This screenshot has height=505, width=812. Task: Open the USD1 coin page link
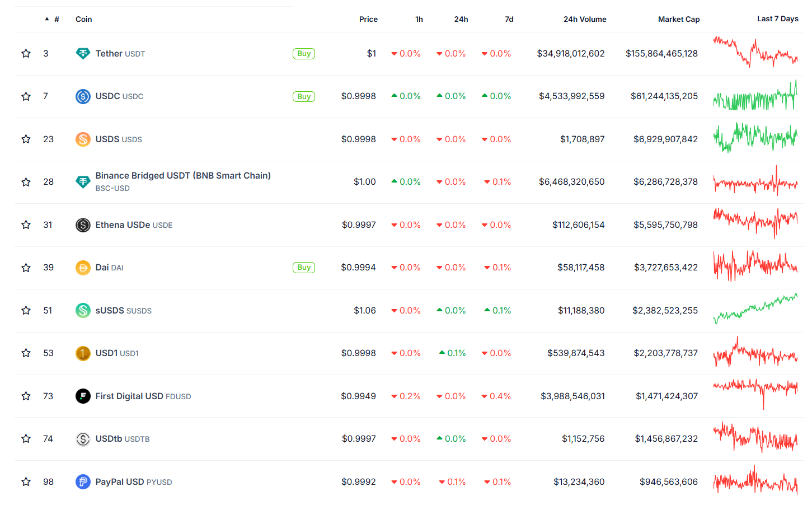117,353
